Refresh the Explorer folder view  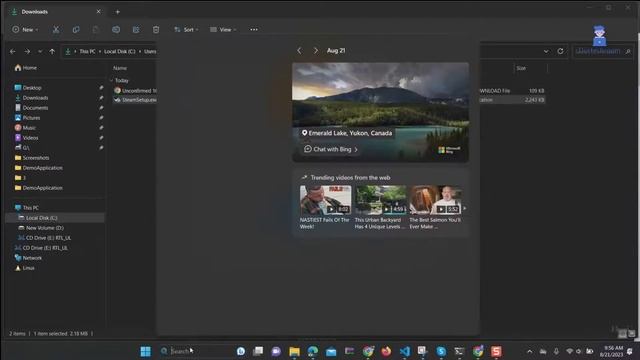(560, 51)
